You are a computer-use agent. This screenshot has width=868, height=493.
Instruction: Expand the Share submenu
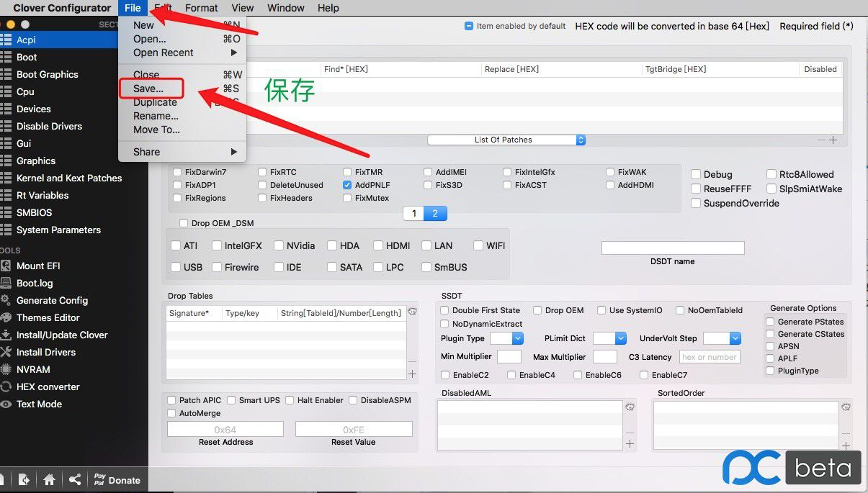182,152
